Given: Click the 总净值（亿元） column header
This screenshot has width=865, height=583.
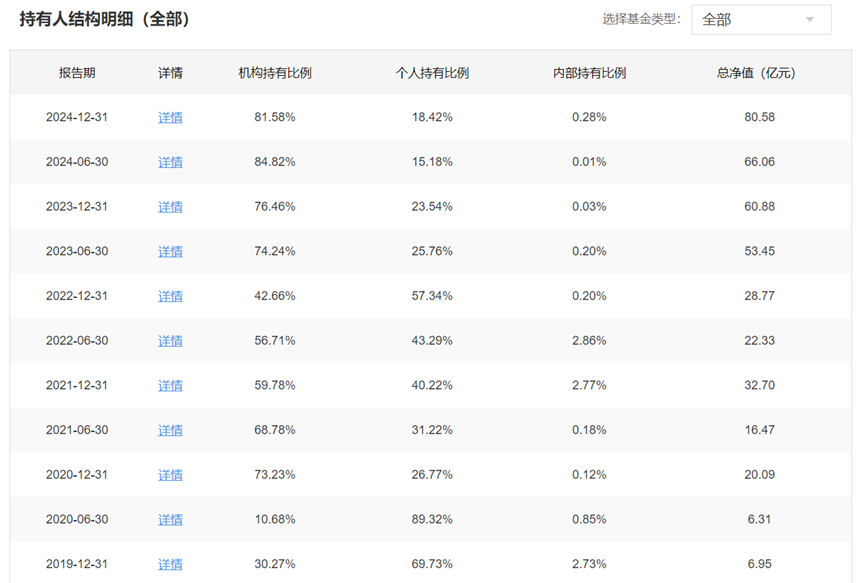Looking at the screenshot, I should click(x=756, y=73).
